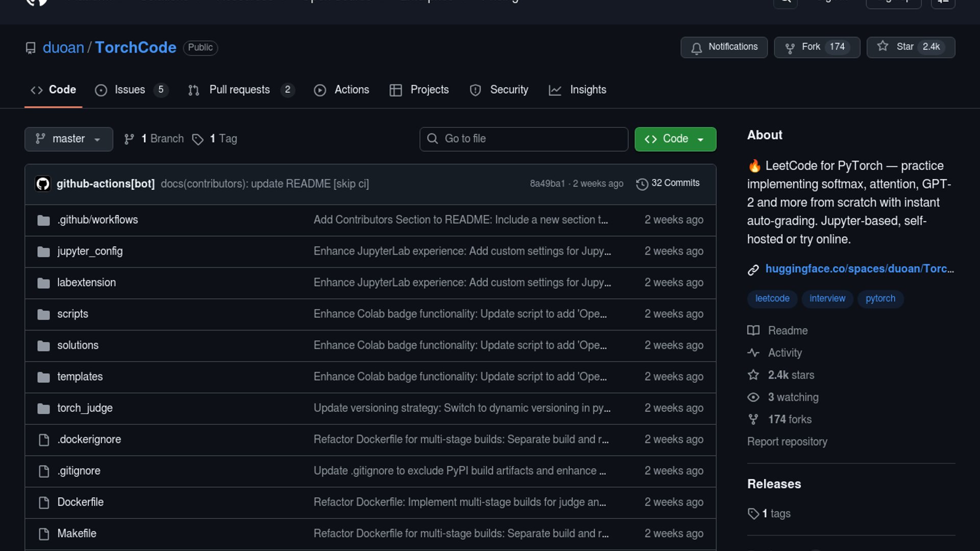Expand the green Code dropdown
The image size is (980, 551).
pos(675,139)
